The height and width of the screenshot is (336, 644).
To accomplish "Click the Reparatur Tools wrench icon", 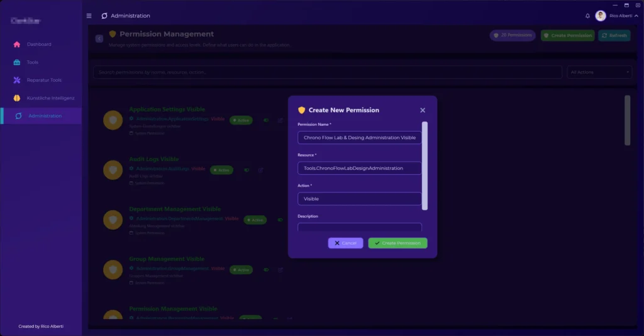I will [x=17, y=80].
